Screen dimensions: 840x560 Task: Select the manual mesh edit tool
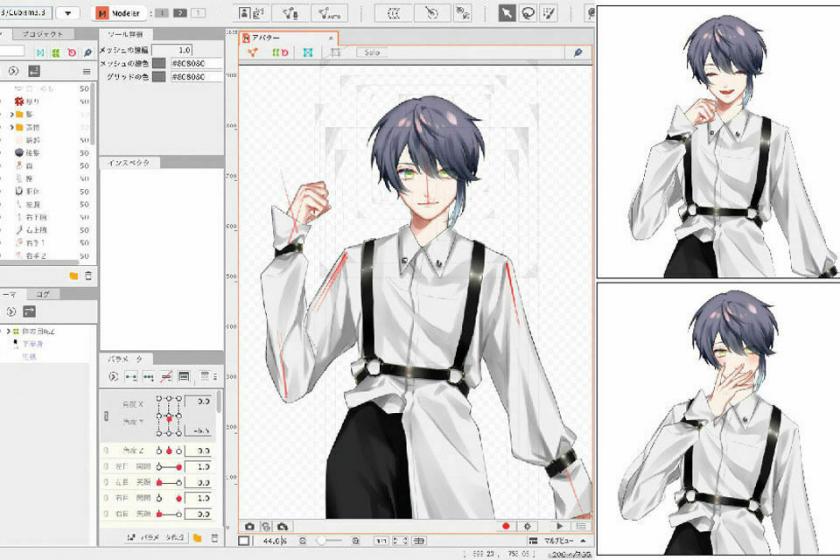click(290, 13)
